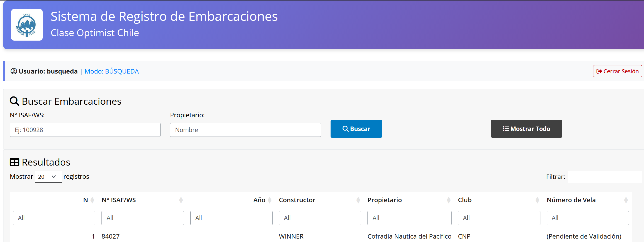Image resolution: width=644 pixels, height=242 pixels.
Task: Sort by N° ISAF/WS column arrows
Action: 181,200
